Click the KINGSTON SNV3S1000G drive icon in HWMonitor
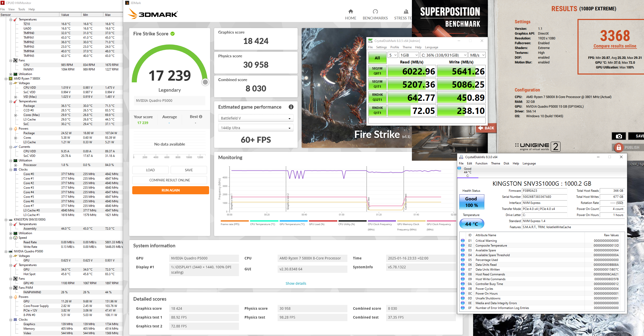The image size is (644, 336). coord(11,220)
